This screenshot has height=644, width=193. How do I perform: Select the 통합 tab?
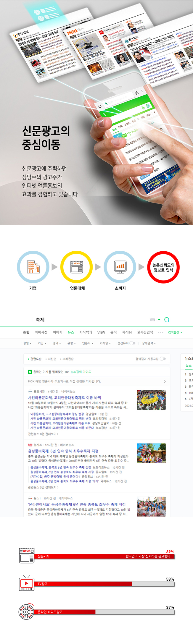(26, 332)
